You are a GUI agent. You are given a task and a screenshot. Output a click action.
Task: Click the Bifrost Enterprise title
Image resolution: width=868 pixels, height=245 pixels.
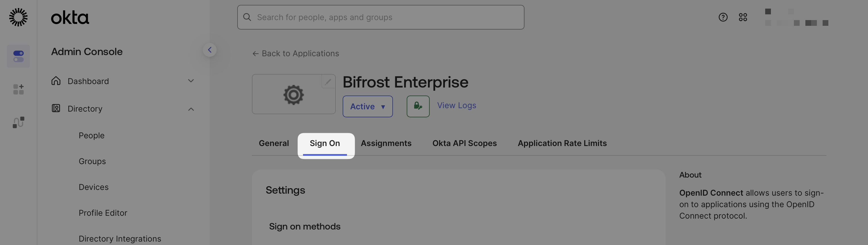click(405, 82)
